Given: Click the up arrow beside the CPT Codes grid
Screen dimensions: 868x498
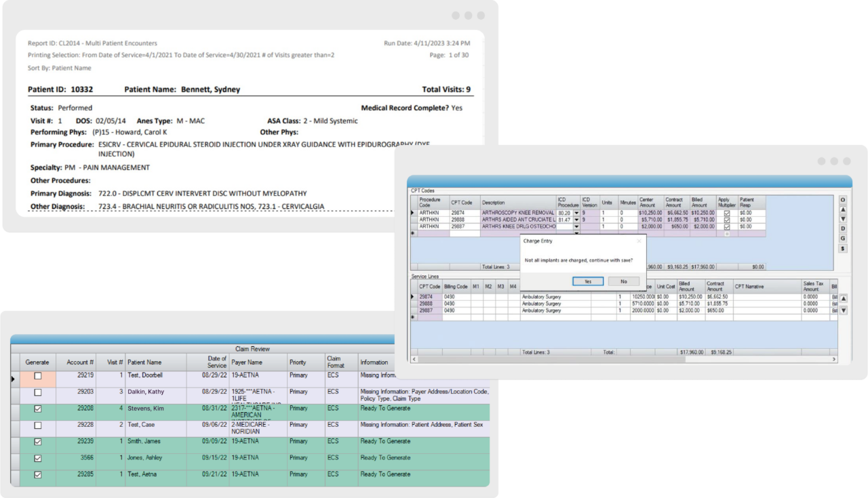Looking at the screenshot, I should (x=842, y=210).
